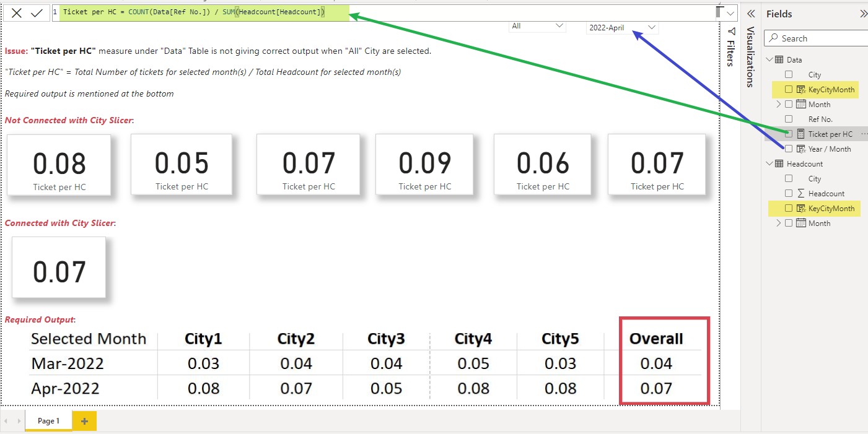
Task: Switch to Page 1 tab
Action: (48, 421)
